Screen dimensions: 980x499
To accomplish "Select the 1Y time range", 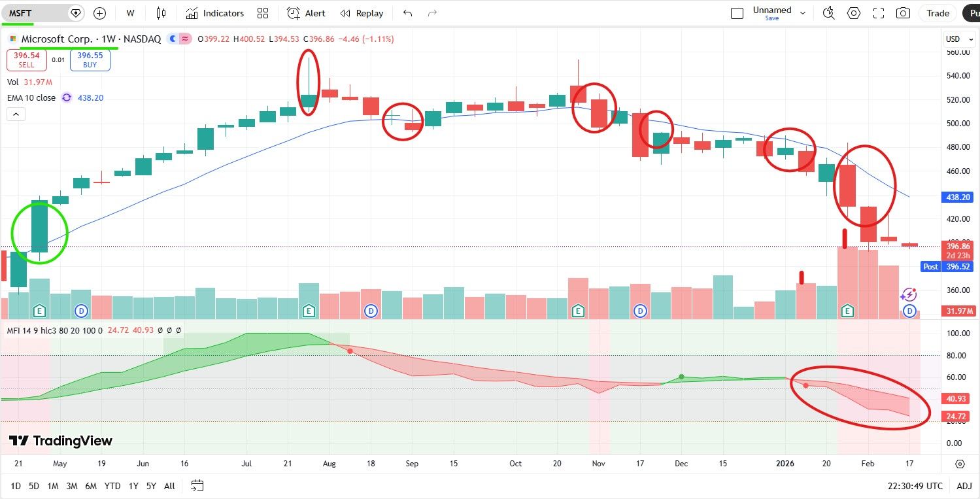I will pyautogui.click(x=133, y=486).
